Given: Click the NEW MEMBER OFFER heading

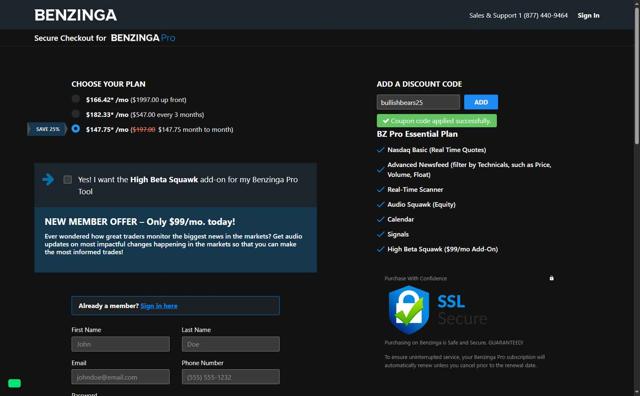Looking at the screenshot, I should click(140, 222).
